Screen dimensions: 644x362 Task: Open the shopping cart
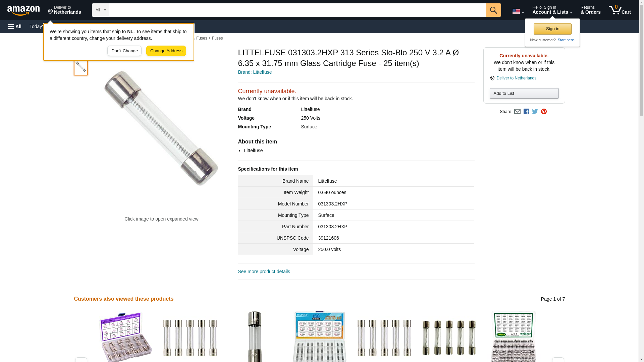(x=620, y=10)
